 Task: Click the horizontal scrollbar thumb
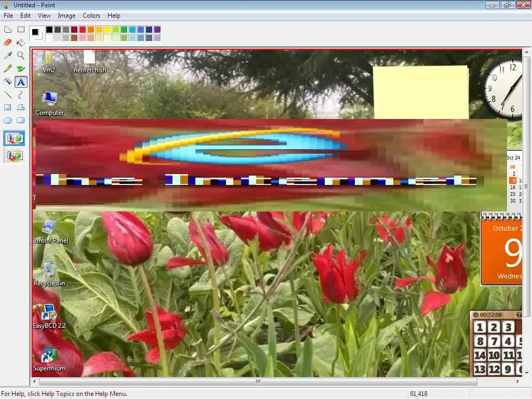pyautogui.click(x=258, y=381)
